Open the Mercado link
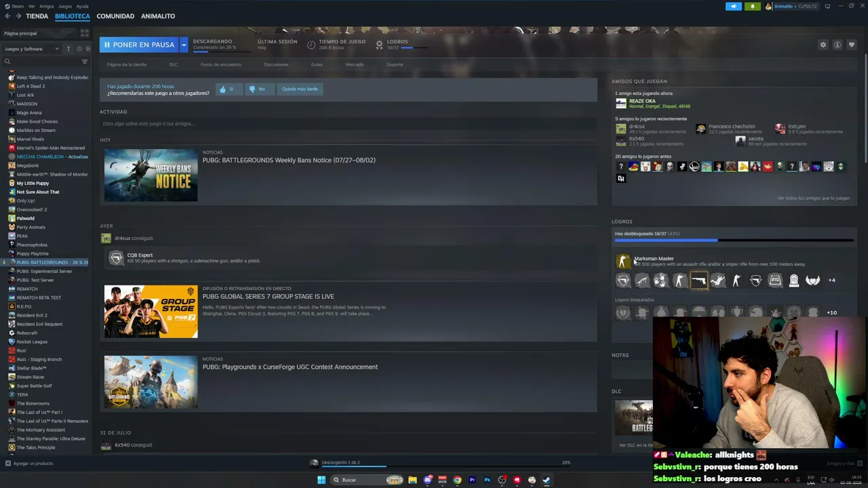Viewport: 868px width, 488px height. (x=355, y=64)
